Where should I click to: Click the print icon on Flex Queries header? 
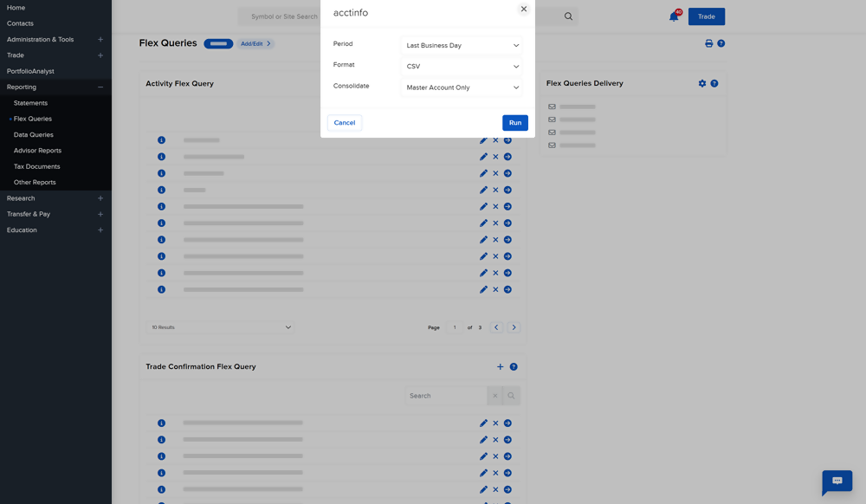tap(708, 42)
